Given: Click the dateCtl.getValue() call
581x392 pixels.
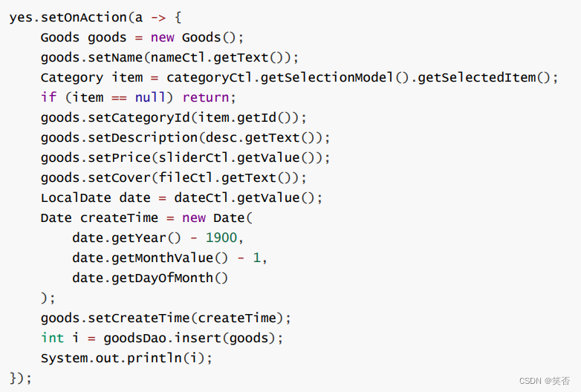Looking at the screenshot, I should click(244, 197).
